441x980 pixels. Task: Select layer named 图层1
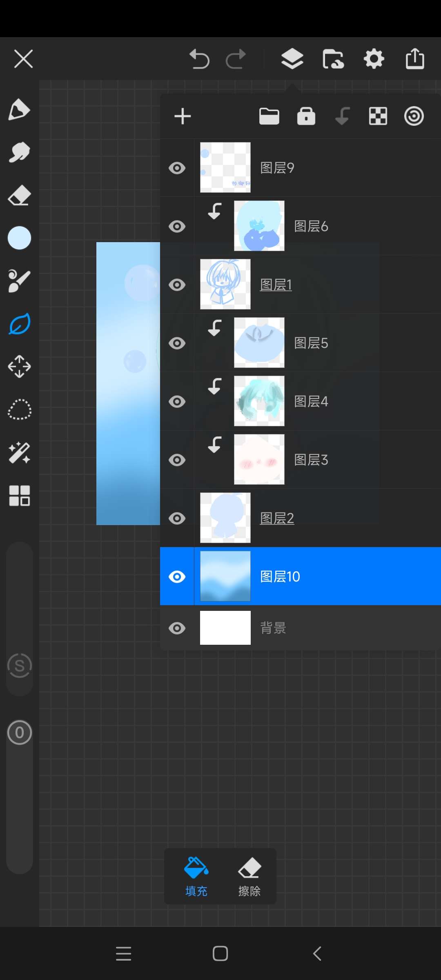[x=276, y=285]
